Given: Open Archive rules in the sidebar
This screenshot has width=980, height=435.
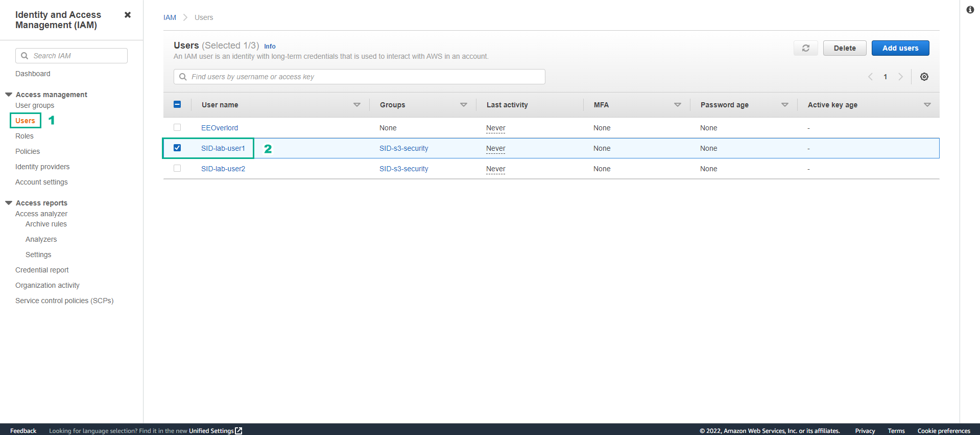Looking at the screenshot, I should tap(46, 224).
